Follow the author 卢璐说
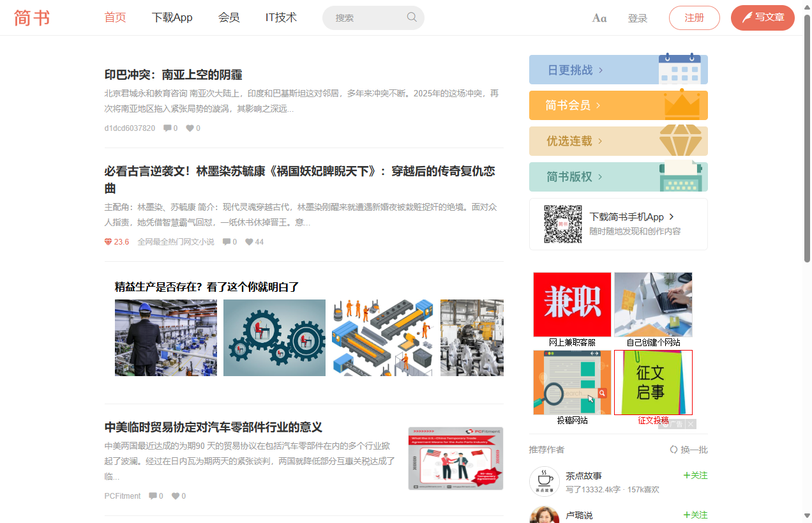The height and width of the screenshot is (523, 812). 695,515
